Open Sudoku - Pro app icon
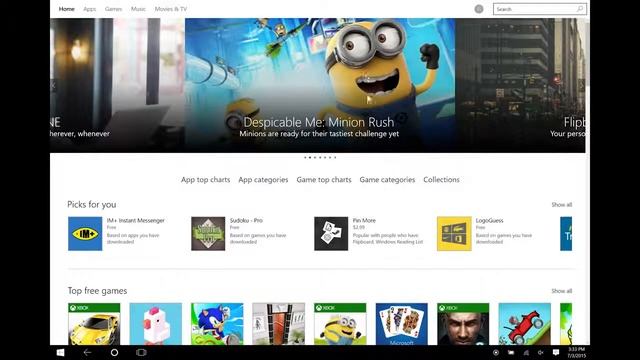The width and height of the screenshot is (640, 360). [x=208, y=233]
